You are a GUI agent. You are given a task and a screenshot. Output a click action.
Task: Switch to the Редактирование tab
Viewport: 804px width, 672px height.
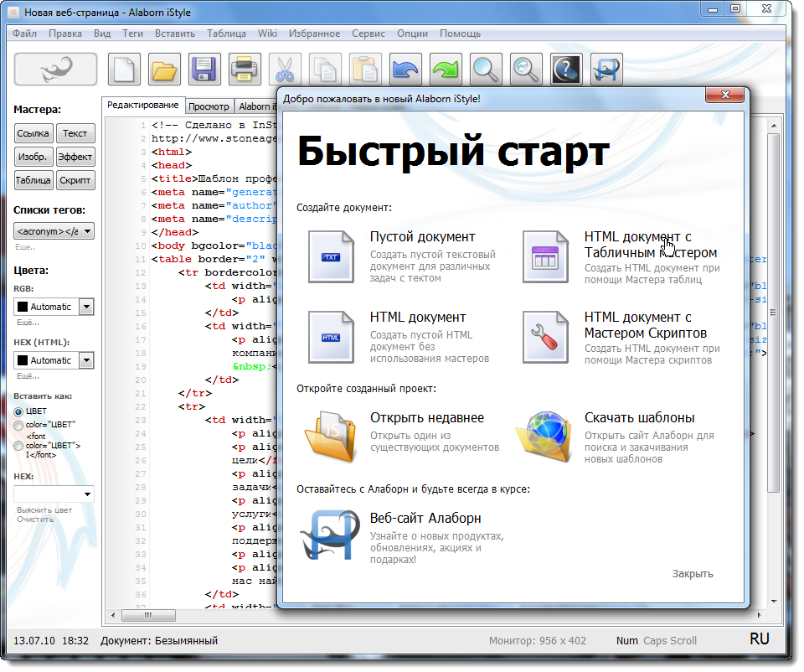143,106
